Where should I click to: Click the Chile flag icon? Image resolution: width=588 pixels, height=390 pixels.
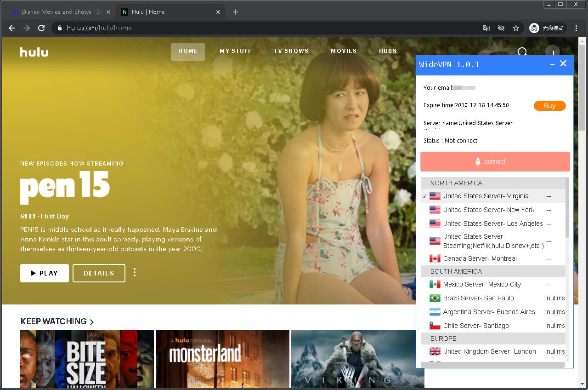point(435,326)
